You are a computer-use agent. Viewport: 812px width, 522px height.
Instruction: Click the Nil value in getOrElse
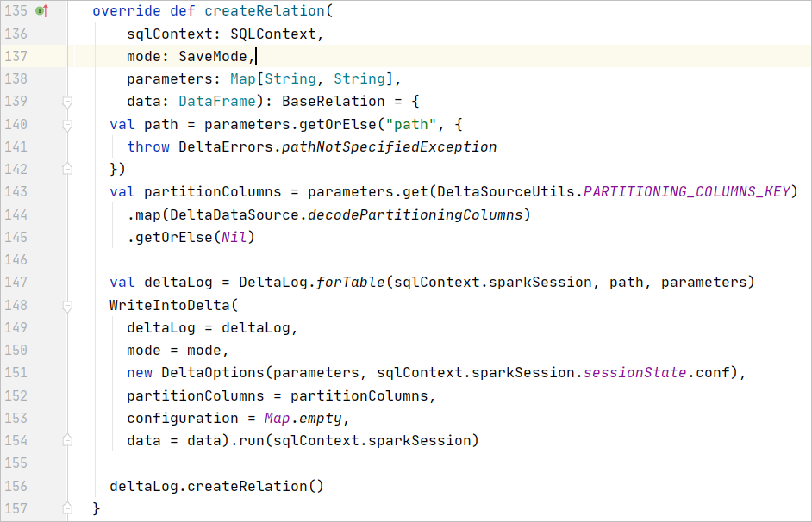tap(234, 237)
